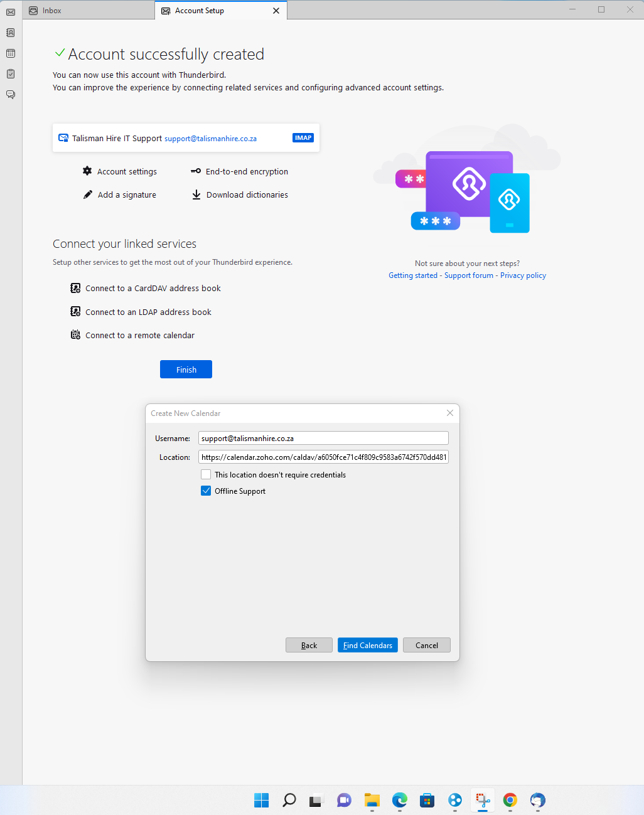Cancel the Create New Calendar dialog

coord(427,645)
